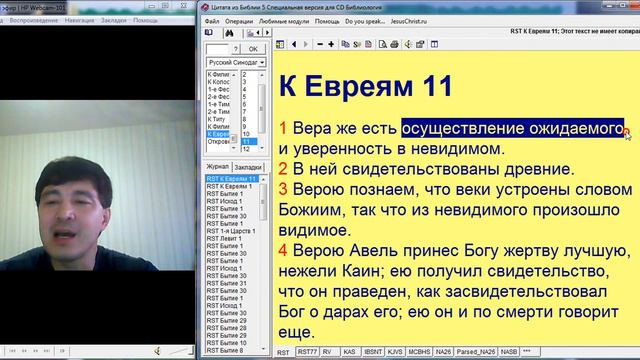The height and width of the screenshot is (360, 640).
Task: Click the sound speaker toolbar icon
Action: [408, 44]
